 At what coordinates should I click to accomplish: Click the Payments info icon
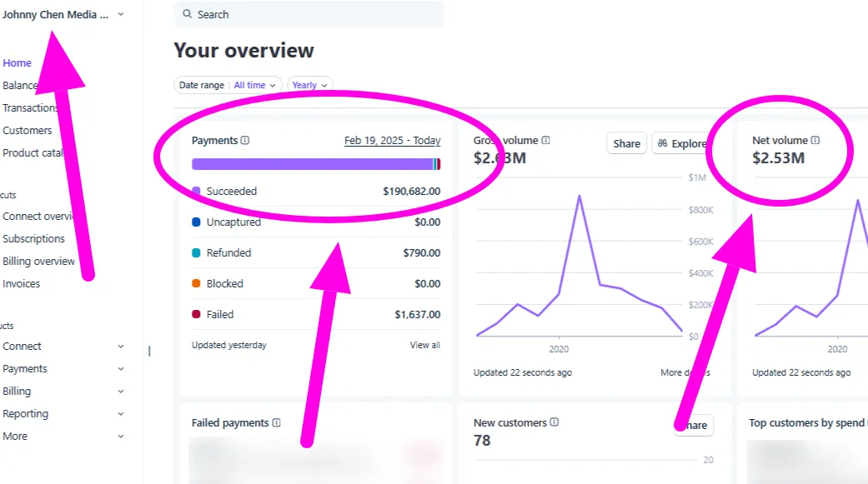point(244,141)
